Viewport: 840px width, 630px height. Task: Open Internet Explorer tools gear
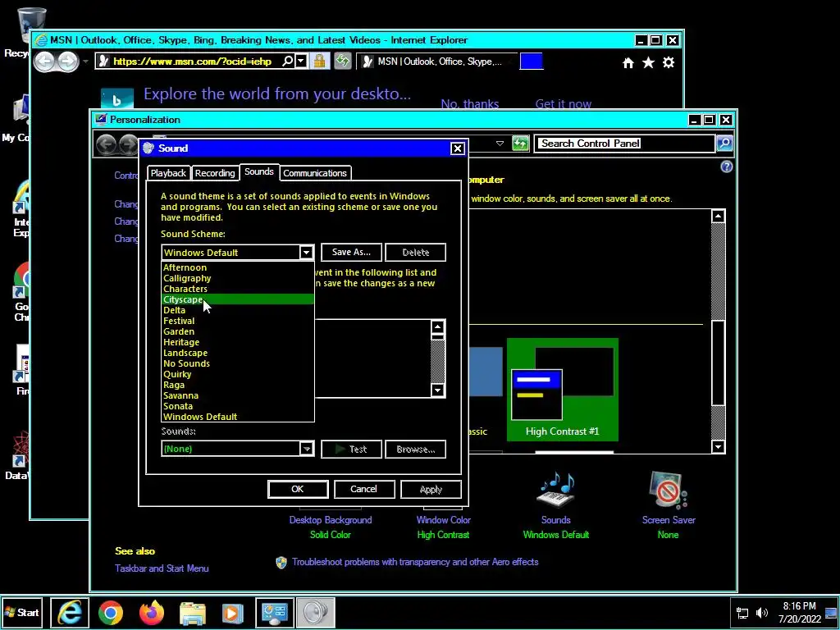[668, 62]
